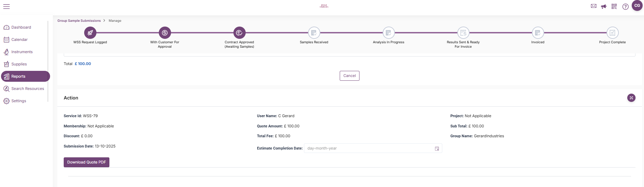This screenshot has height=187, width=644.
Task: Navigate to Group Sample Submissions breadcrumb
Action: 79,21
